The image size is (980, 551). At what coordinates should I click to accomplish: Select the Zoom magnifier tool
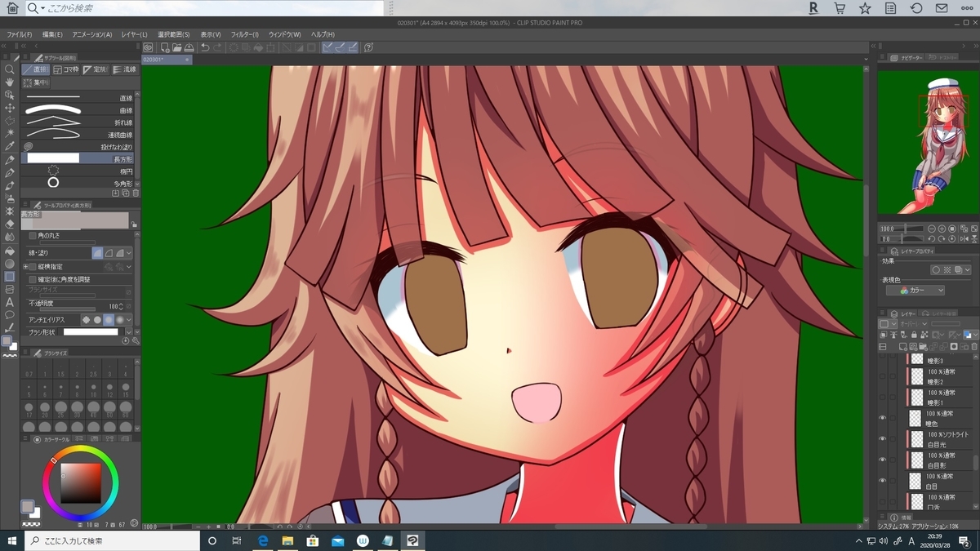[10, 69]
